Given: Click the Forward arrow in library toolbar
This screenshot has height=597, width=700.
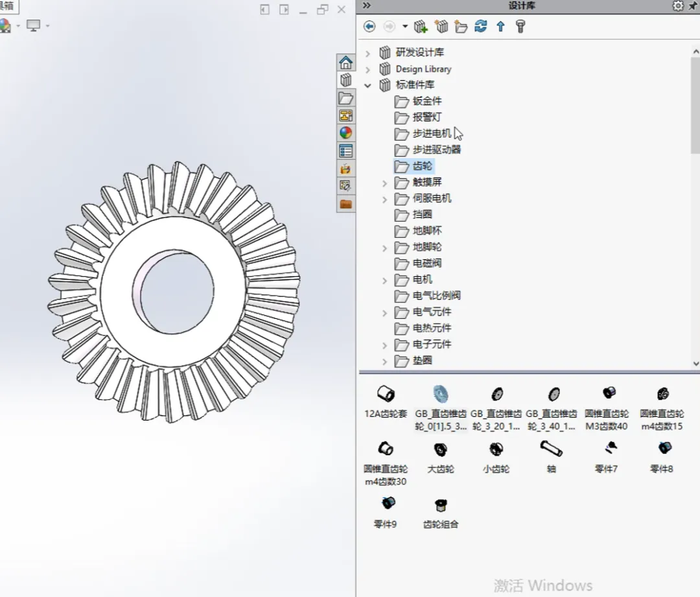Looking at the screenshot, I should [390, 27].
